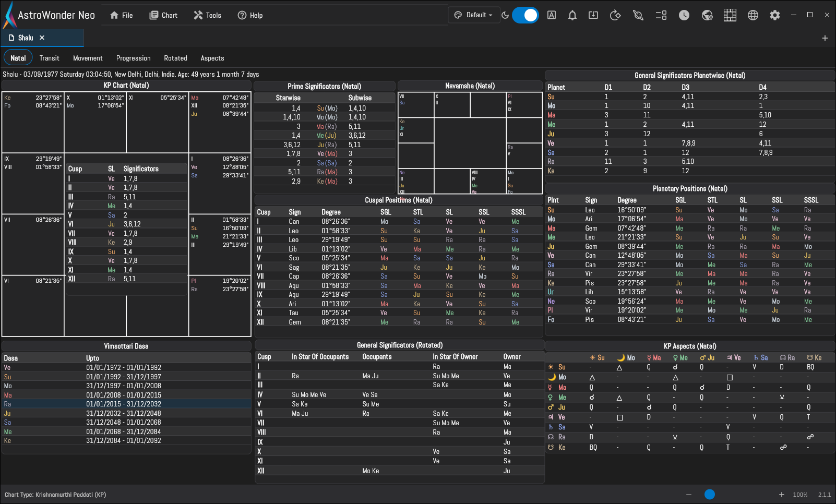Click the Upto column header in Dasa
The height and width of the screenshot is (504, 836).
(92, 358)
